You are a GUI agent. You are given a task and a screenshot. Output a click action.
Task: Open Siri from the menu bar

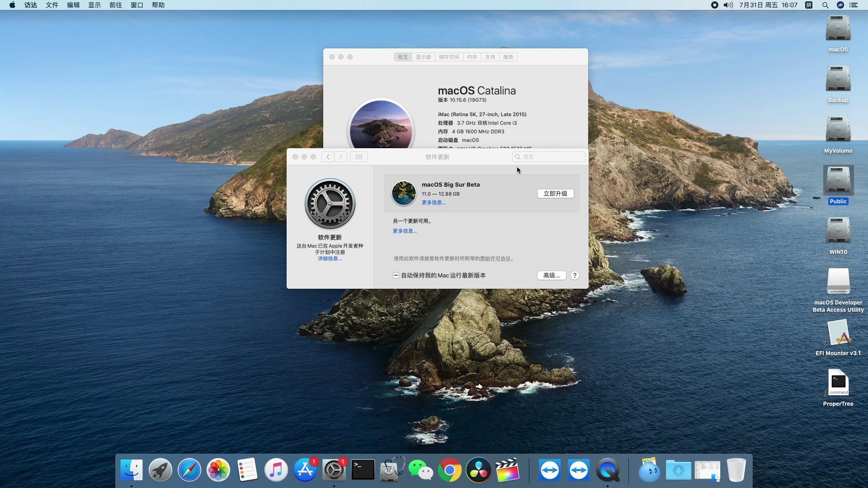point(840,5)
